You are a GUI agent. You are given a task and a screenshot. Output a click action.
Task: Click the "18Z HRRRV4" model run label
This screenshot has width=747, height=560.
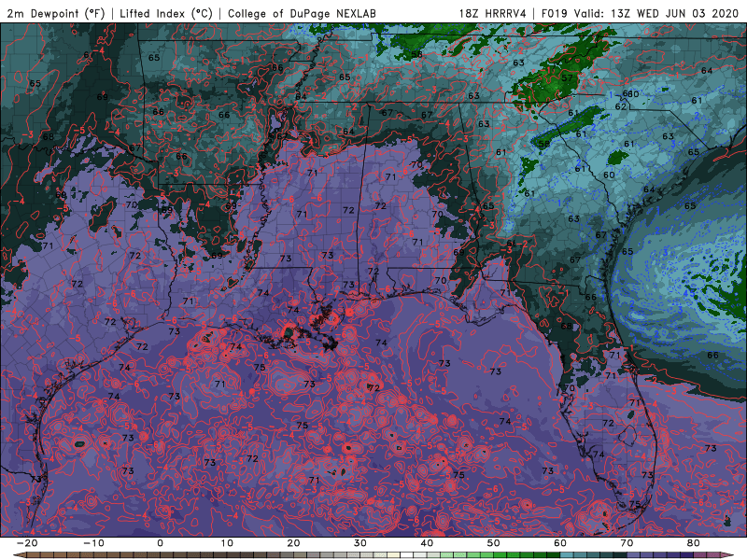point(492,13)
